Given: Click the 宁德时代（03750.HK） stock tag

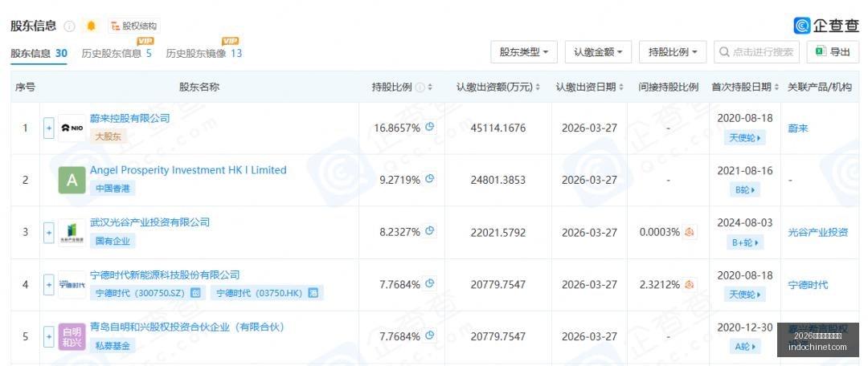Looking at the screenshot, I should (x=267, y=293).
